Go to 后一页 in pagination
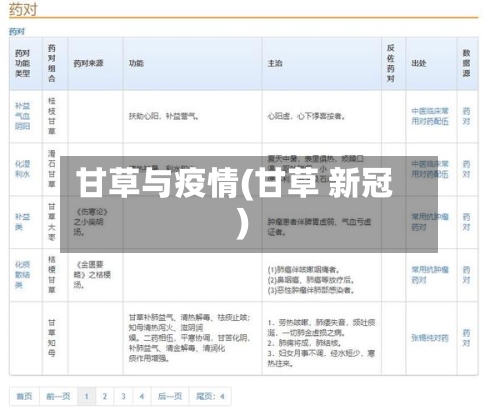Viewport: 500px width, 410px height. (x=170, y=396)
